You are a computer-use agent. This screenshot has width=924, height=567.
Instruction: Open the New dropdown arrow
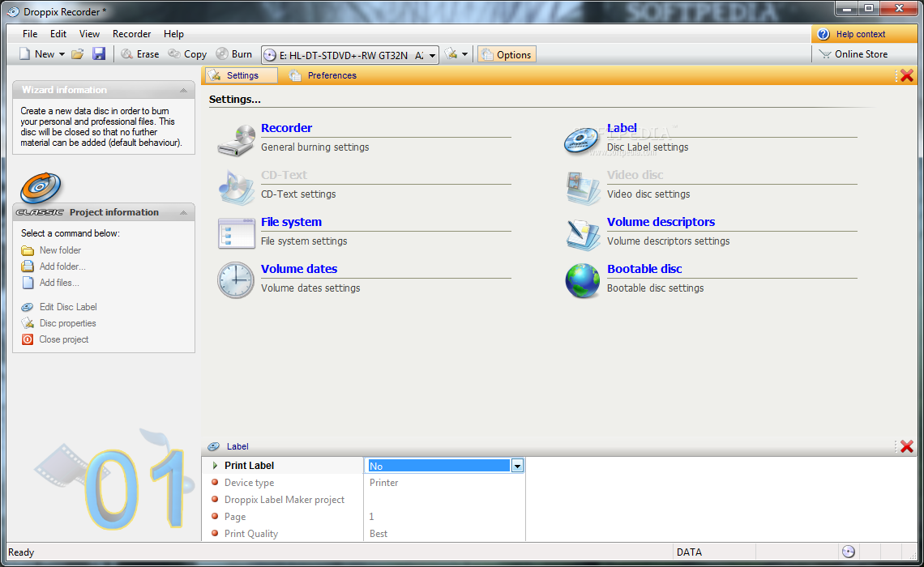click(x=62, y=54)
